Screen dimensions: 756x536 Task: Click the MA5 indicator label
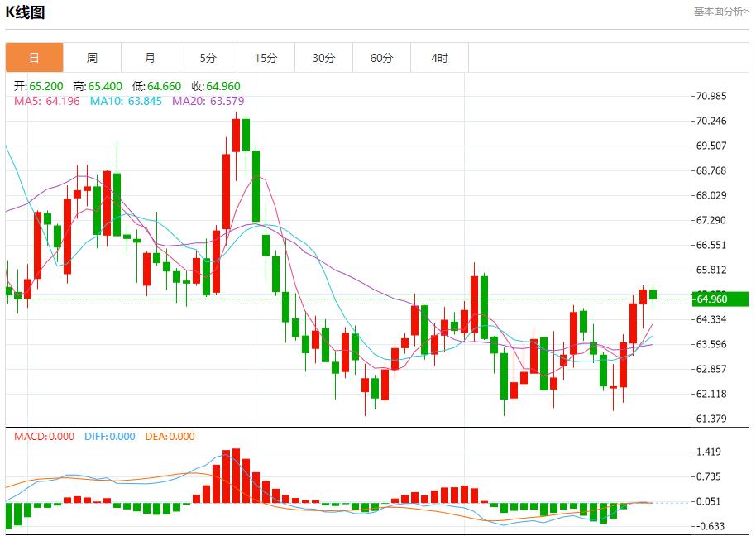tap(45, 101)
